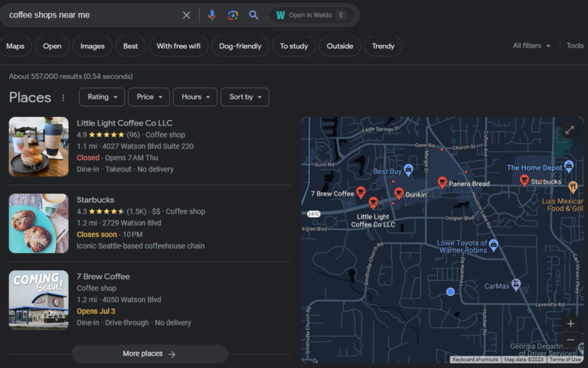Click the Starbucks pastry photo thumbnail

[38, 223]
